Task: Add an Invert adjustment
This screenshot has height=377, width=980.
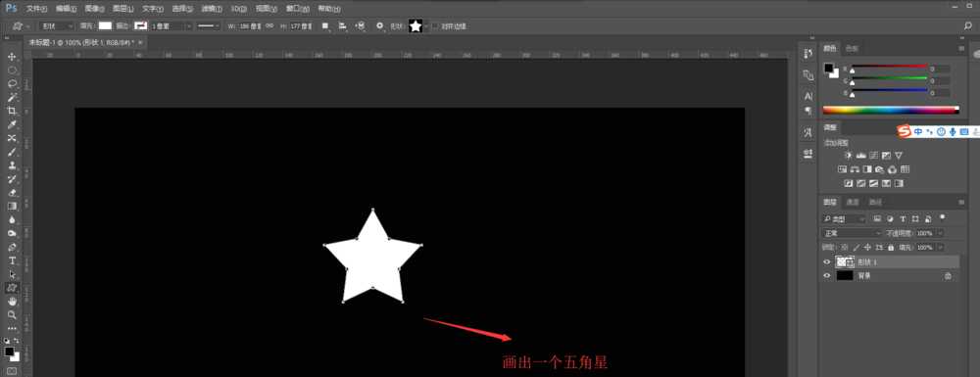Action: tap(848, 183)
